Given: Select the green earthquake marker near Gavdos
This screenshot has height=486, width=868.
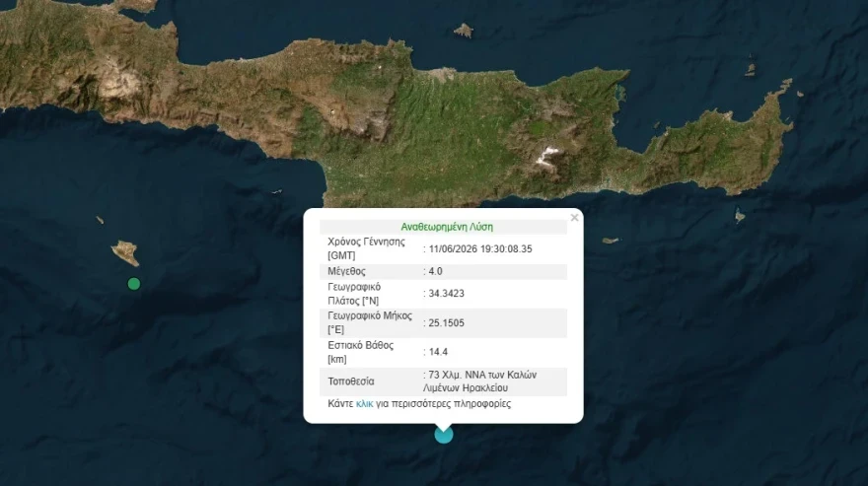Looking at the screenshot, I should [133, 284].
